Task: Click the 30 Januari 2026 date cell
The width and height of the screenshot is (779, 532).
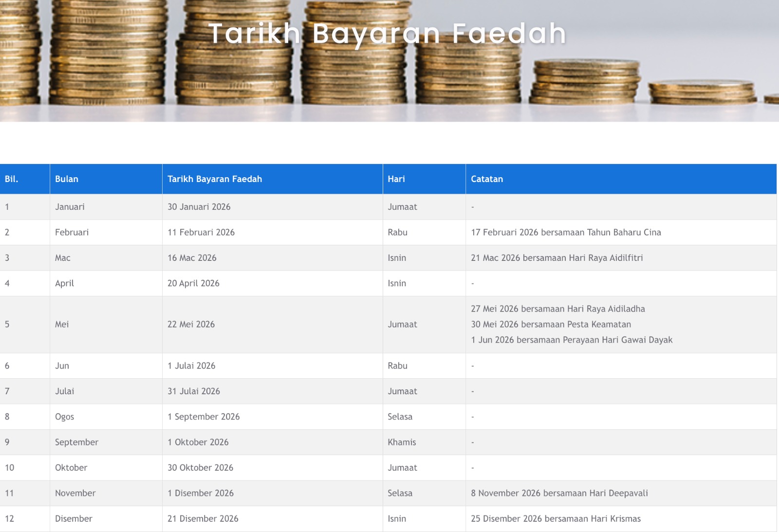Action: point(272,207)
